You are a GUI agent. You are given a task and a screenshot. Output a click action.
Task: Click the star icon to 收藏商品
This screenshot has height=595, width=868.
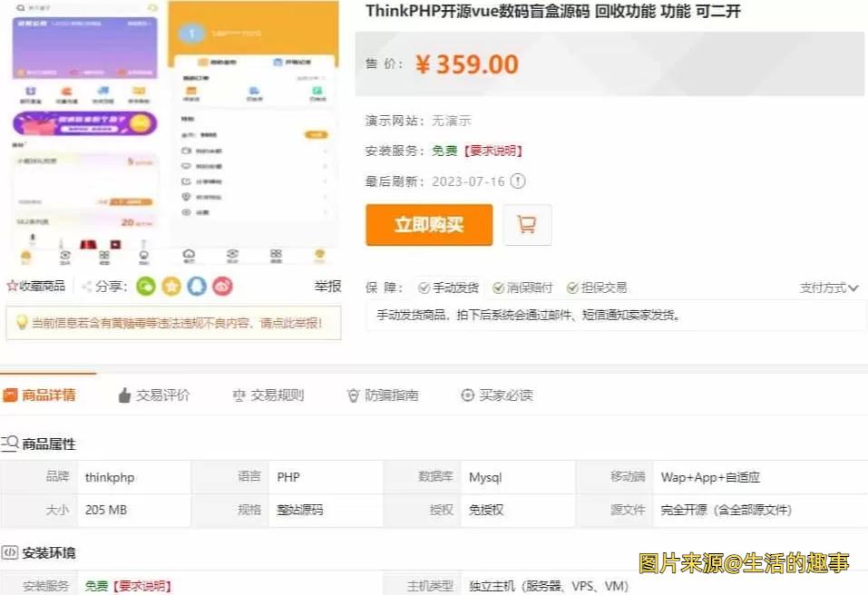[13, 286]
